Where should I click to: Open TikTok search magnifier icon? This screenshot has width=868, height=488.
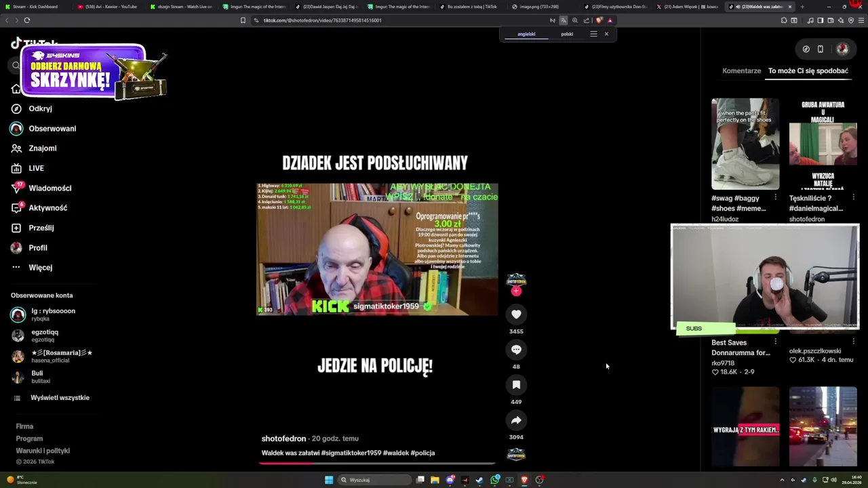(x=16, y=66)
